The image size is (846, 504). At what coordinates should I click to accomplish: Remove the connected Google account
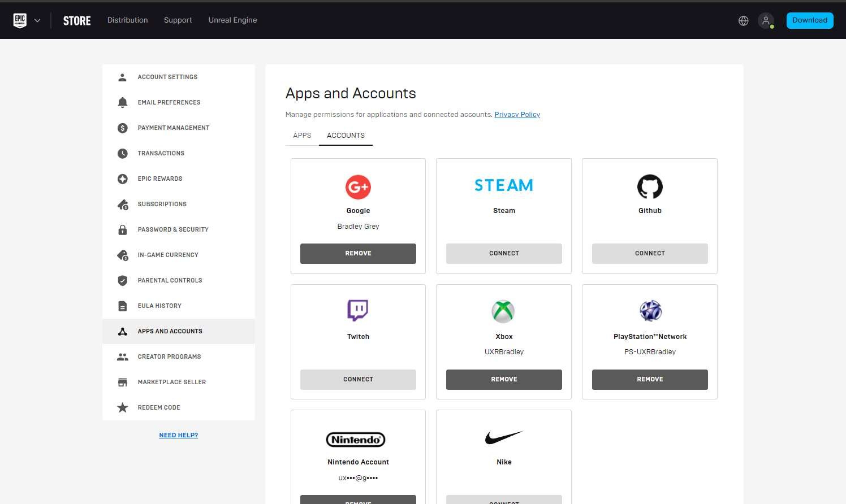[358, 254]
